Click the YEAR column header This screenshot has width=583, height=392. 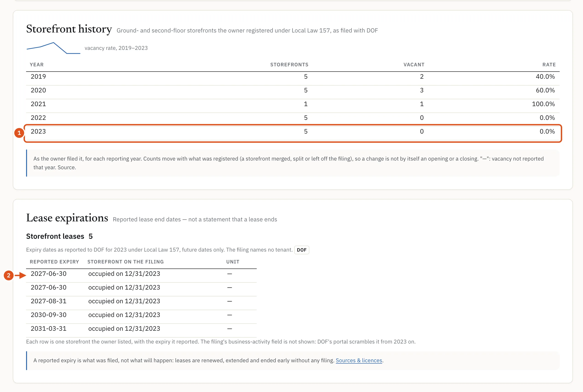pos(37,65)
